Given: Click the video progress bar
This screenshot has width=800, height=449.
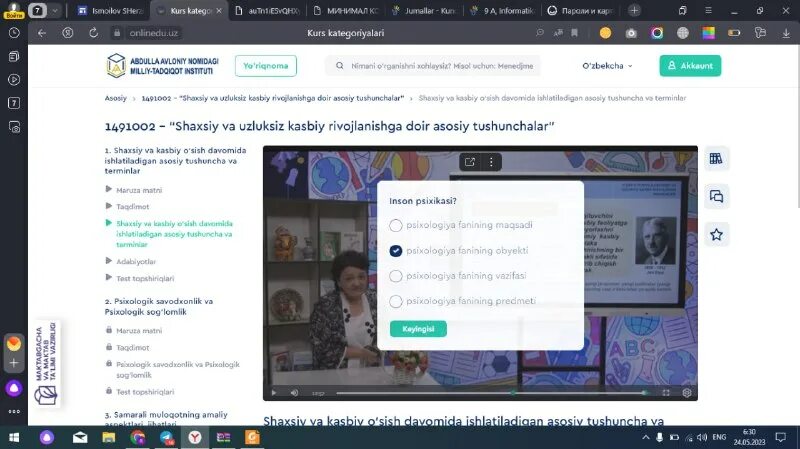Looking at the screenshot, I should tap(492, 392).
